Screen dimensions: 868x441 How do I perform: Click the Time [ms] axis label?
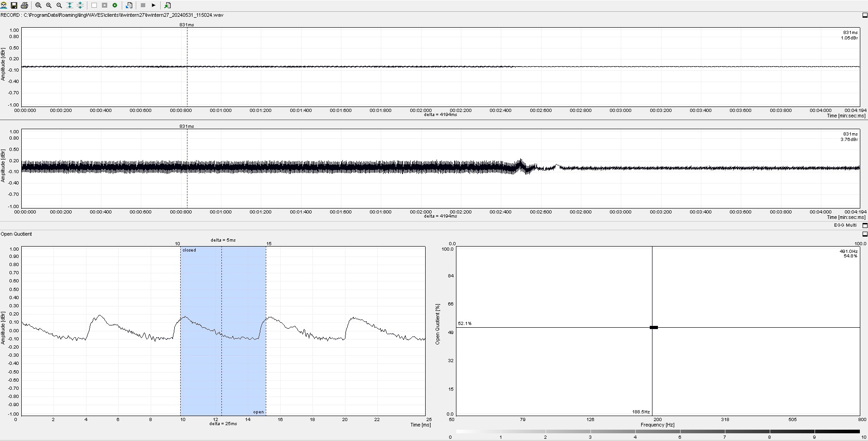421,425
